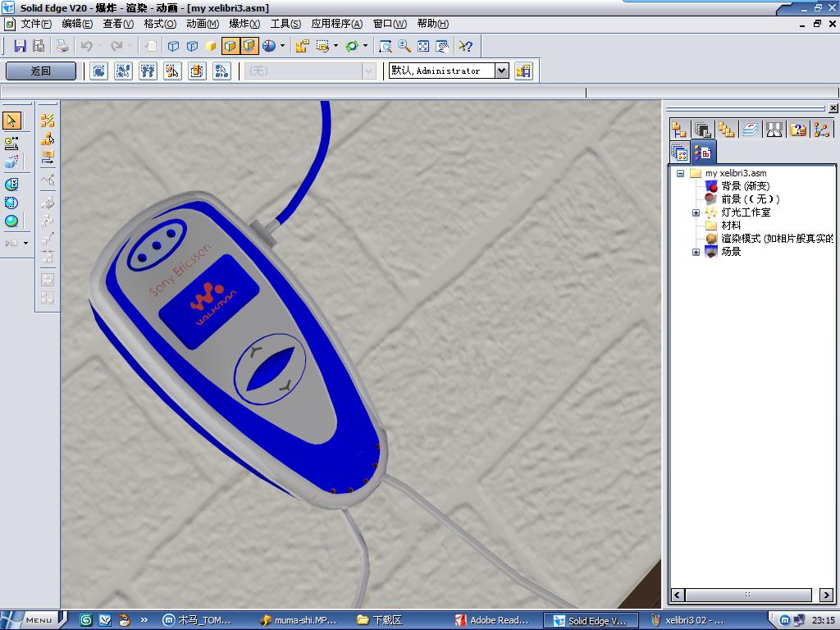Click the render settings checklist sphere icon
The image size is (840, 630).
tap(11, 185)
